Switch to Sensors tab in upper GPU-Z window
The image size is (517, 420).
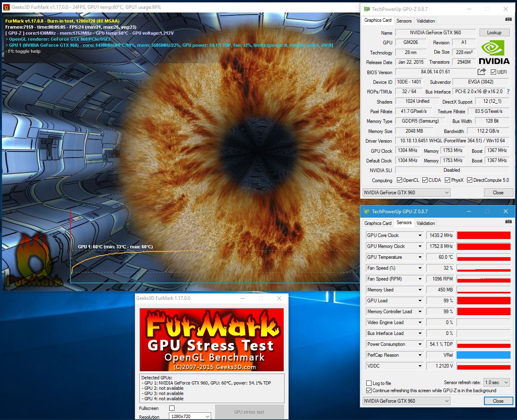coord(404,21)
